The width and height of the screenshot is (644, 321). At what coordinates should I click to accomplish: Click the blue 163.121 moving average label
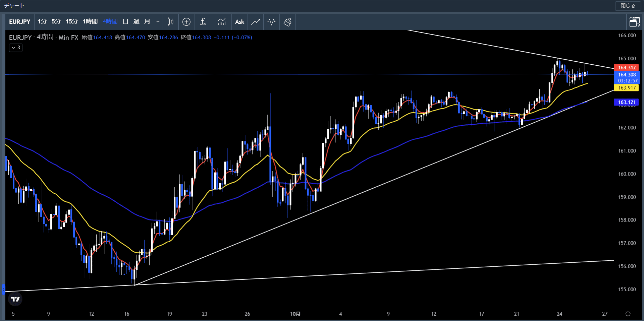coord(627,102)
